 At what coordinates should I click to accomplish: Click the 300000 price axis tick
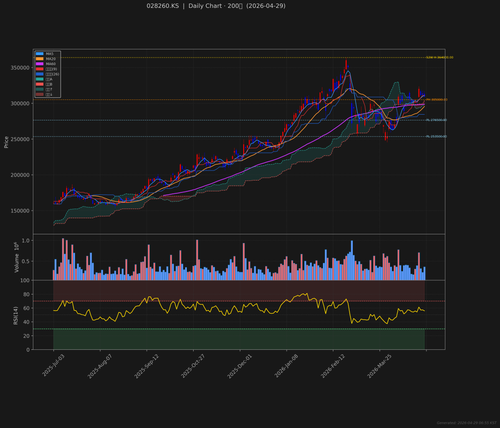tap(20, 103)
